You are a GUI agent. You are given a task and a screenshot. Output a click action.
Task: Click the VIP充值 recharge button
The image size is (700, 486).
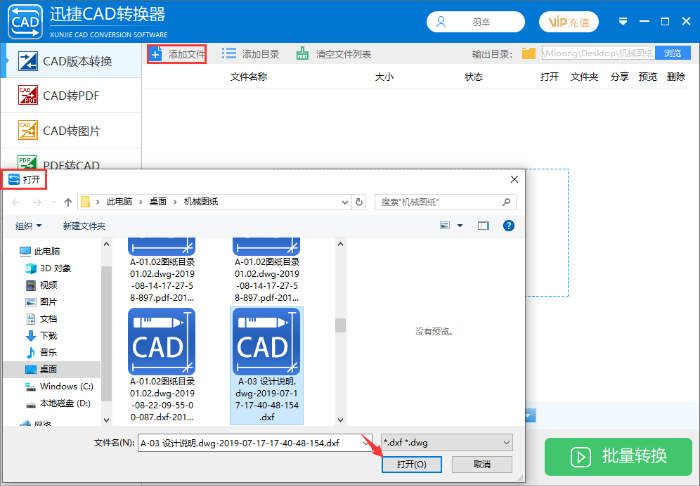[x=569, y=22]
